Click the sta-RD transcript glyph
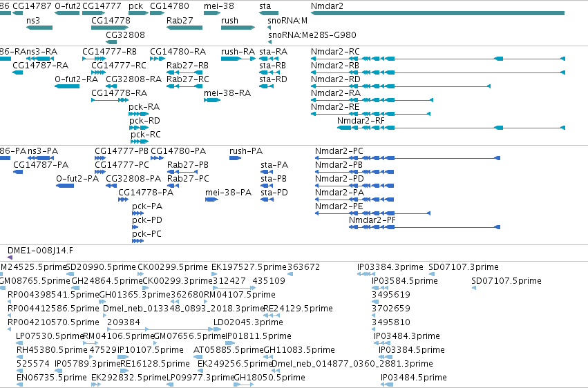Screen dimensions: 588x388 pos(266,86)
